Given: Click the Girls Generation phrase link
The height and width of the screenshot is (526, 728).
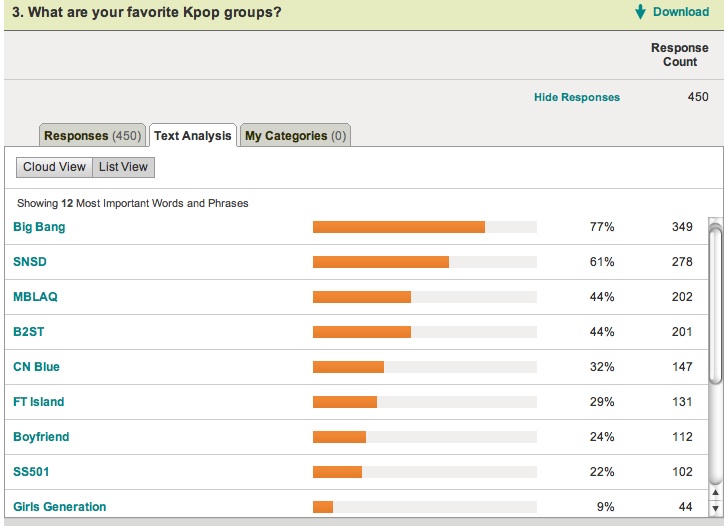Looking at the screenshot, I should [x=59, y=507].
